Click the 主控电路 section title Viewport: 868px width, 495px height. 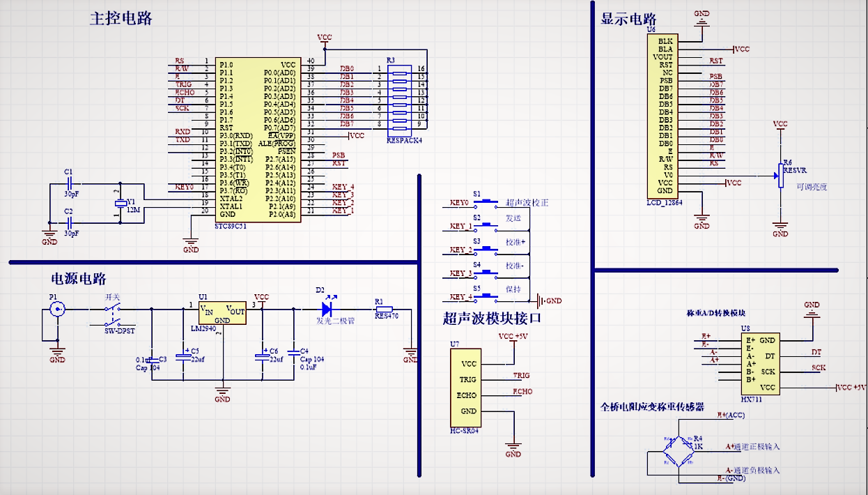121,19
